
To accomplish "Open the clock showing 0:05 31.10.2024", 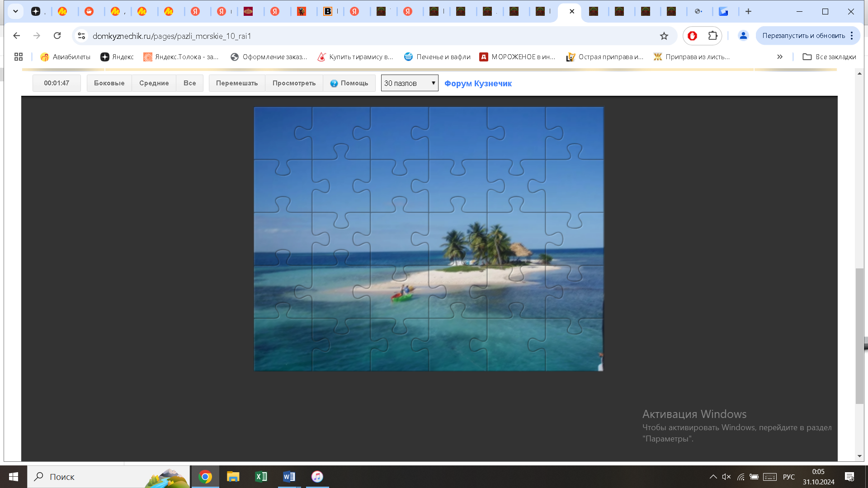I will (x=819, y=477).
